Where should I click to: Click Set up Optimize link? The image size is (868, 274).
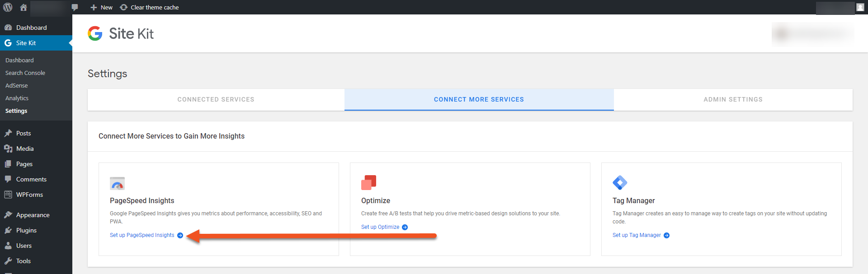(380, 227)
